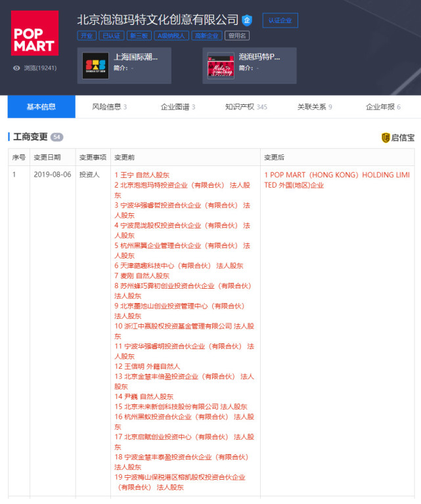Click shareholder entry 1 王宁 自然人股东
Image resolution: width=421 pixels, height=504 pixels.
pyautogui.click(x=142, y=175)
